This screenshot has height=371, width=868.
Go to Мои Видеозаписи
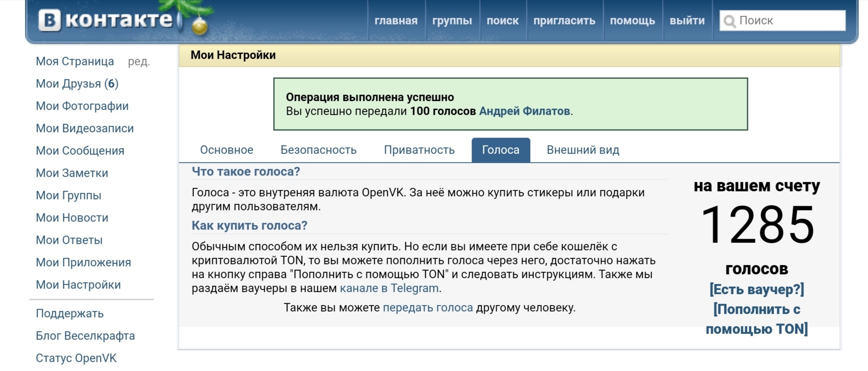(x=85, y=129)
